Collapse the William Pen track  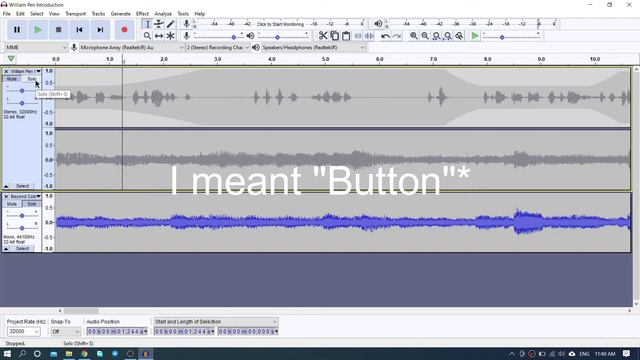(6, 186)
